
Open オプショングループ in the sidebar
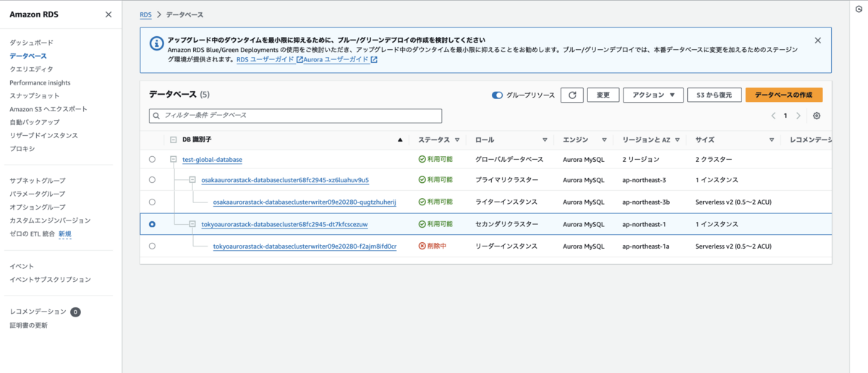coord(38,207)
